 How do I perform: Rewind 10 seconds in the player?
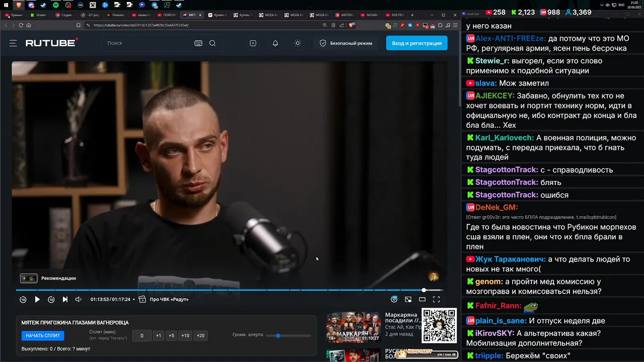point(23,299)
